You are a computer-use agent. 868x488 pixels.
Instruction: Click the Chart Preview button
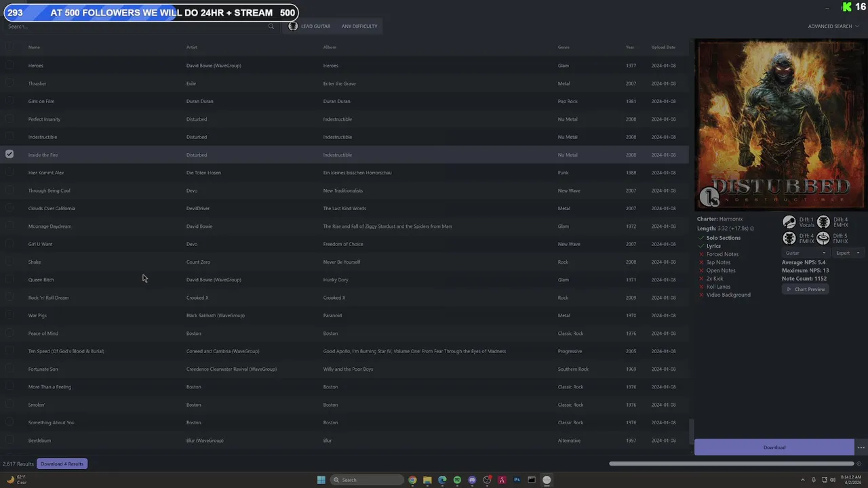point(806,289)
